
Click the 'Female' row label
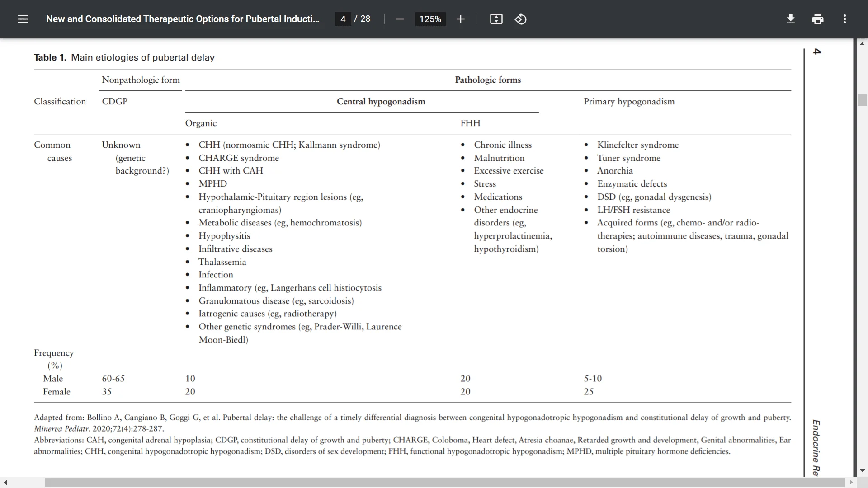click(57, 392)
